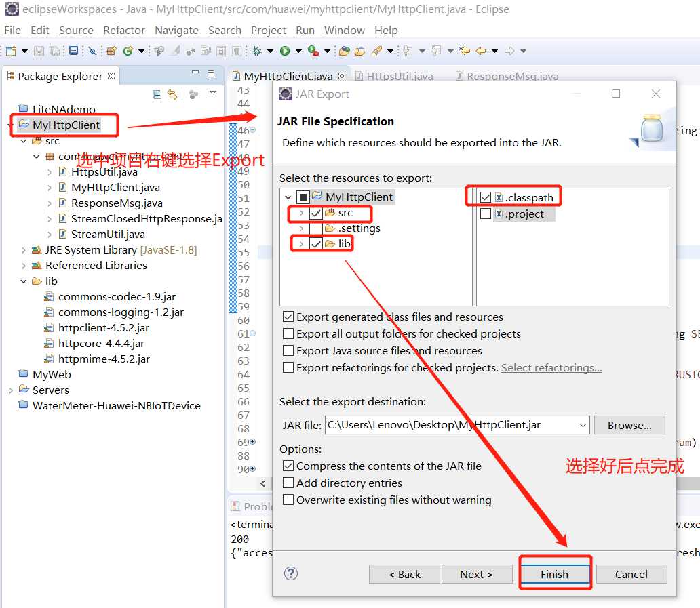
Task: Toggle Compress the contents of JAR file
Action: point(288,466)
